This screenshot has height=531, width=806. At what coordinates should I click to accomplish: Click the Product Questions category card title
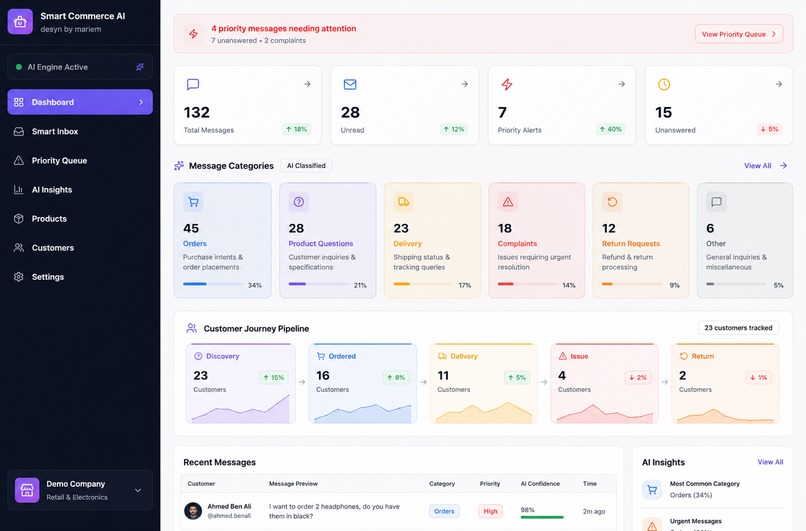click(321, 244)
